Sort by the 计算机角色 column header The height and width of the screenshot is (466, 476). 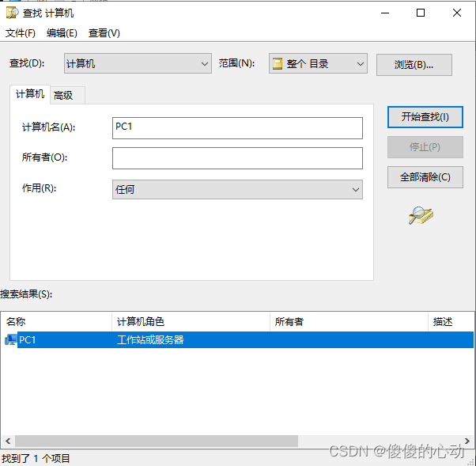tap(191, 322)
